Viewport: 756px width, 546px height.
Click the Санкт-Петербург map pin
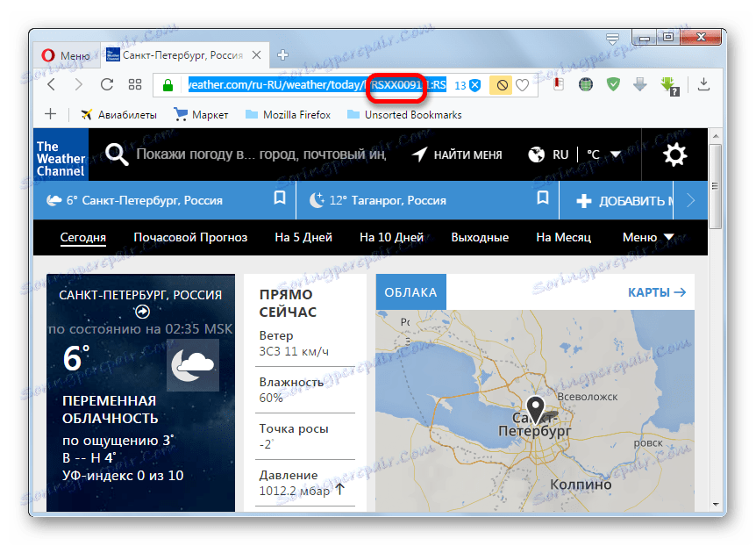click(535, 410)
